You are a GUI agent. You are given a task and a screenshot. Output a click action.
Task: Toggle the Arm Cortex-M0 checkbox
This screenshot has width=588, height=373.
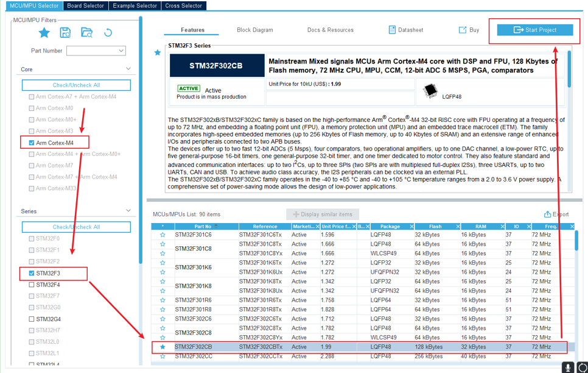[32, 108]
